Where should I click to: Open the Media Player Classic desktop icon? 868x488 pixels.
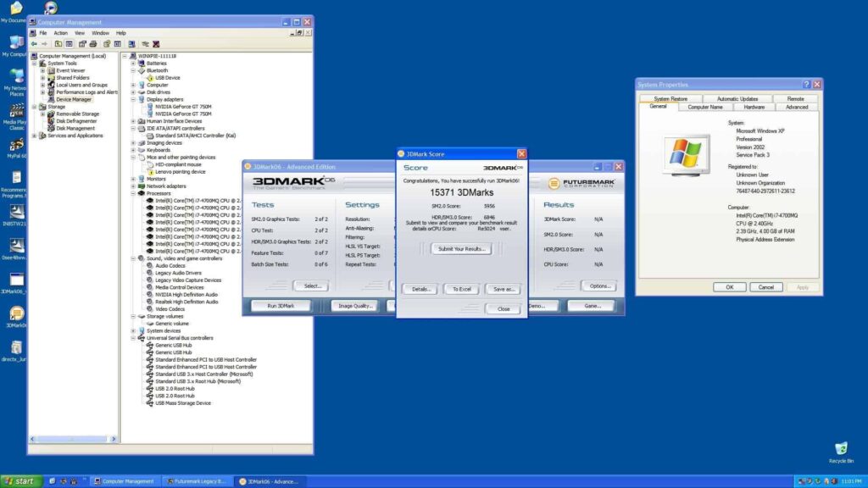(x=16, y=111)
